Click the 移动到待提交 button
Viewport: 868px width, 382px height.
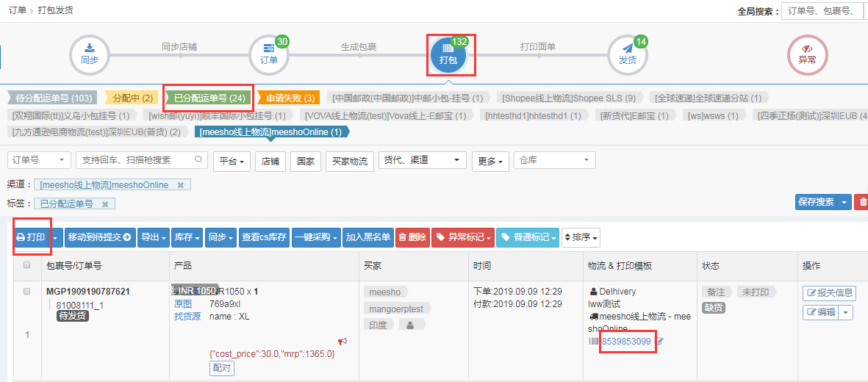tap(99, 237)
